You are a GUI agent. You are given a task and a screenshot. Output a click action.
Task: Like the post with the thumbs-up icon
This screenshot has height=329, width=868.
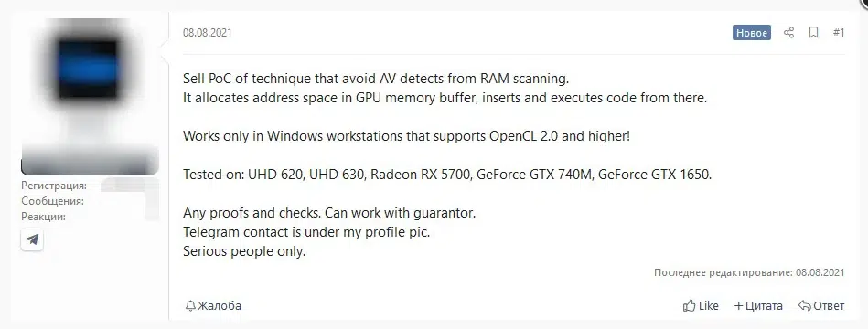[x=689, y=305]
